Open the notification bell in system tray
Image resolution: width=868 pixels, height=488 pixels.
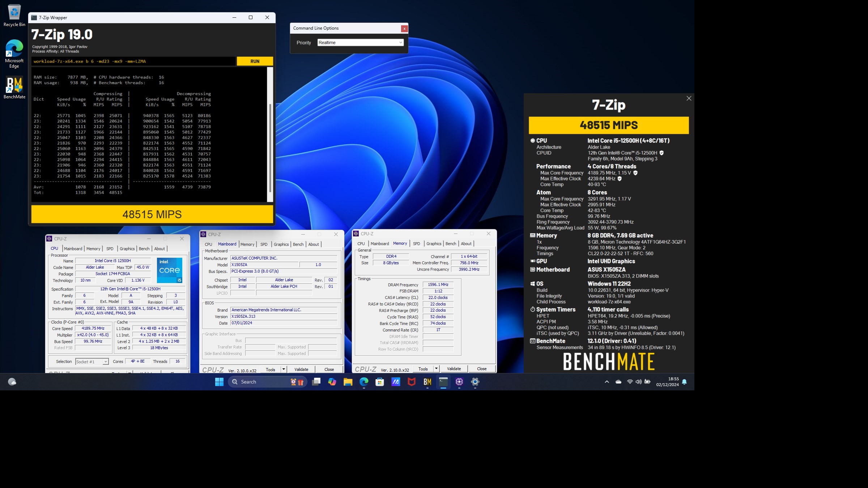[684, 382]
